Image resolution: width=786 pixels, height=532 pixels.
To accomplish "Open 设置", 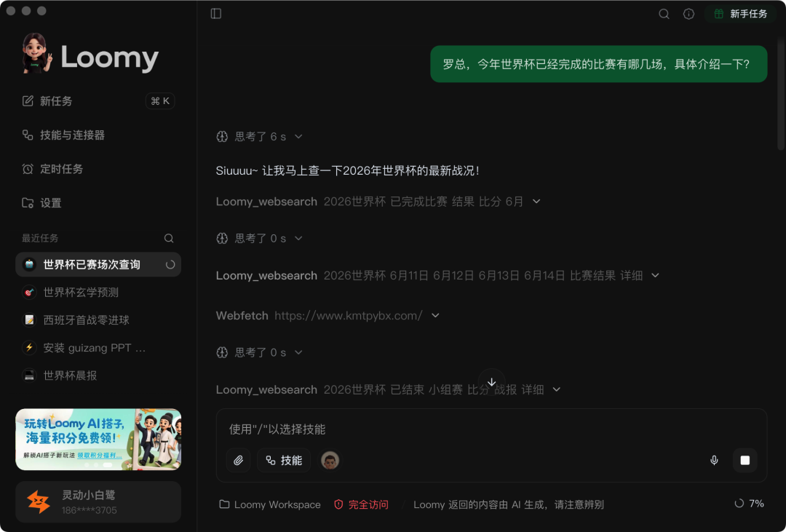I will click(x=41, y=203).
